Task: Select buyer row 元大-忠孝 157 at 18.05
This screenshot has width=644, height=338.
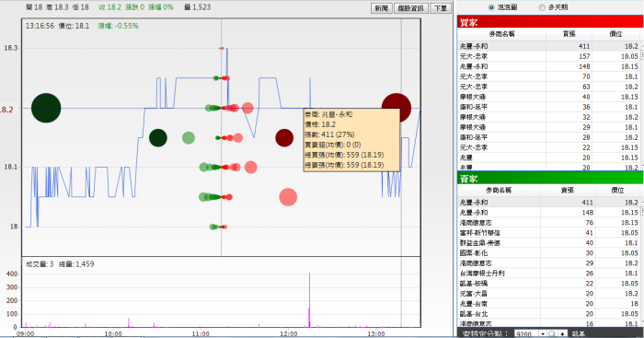Action: click(548, 56)
